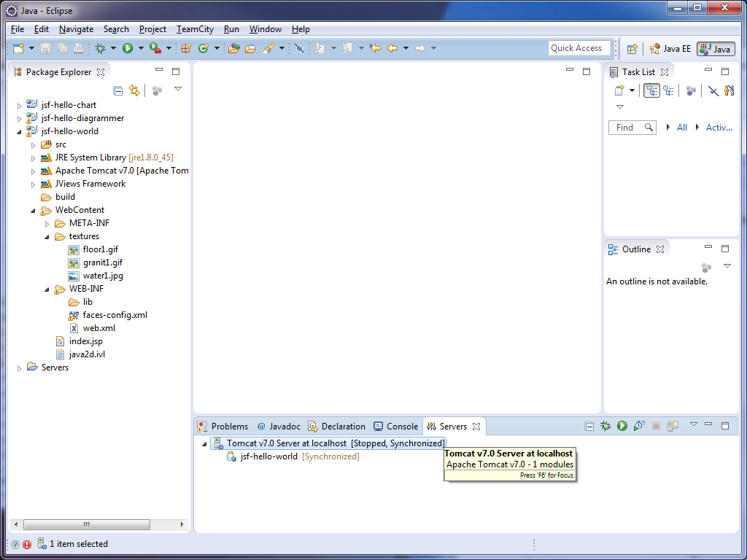Switch to the Java EE perspective
Image resolution: width=747 pixels, height=560 pixels.
click(x=670, y=49)
